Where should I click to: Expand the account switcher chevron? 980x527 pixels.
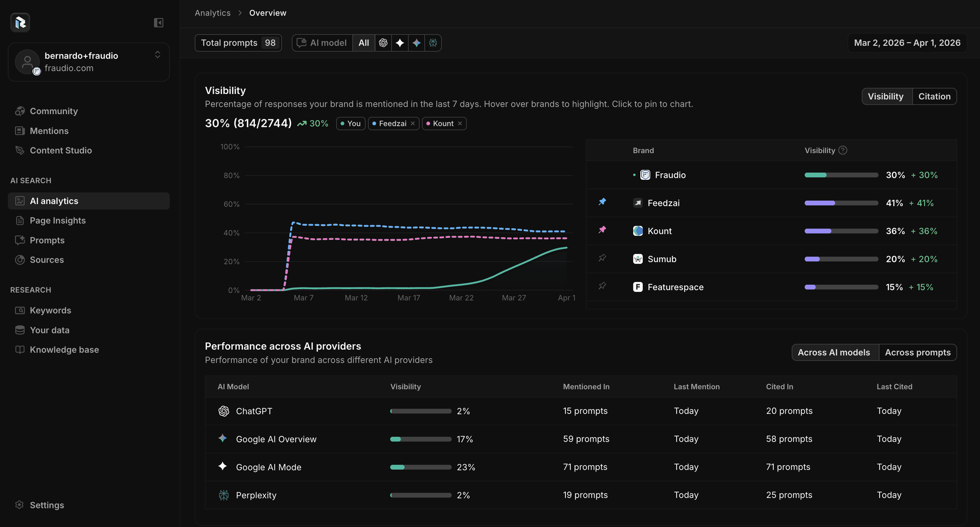158,55
